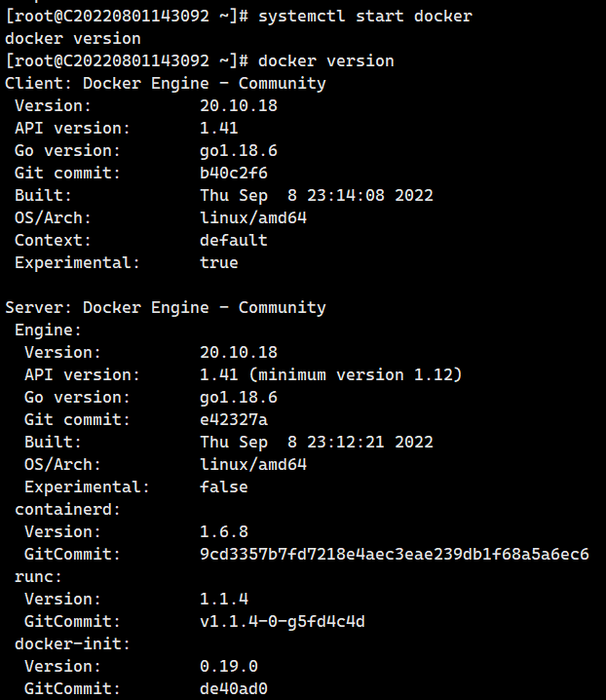Viewport: 606px width, 700px height.
Task: Click the client Built date ending 23:14:08 2022
Action: point(316,195)
